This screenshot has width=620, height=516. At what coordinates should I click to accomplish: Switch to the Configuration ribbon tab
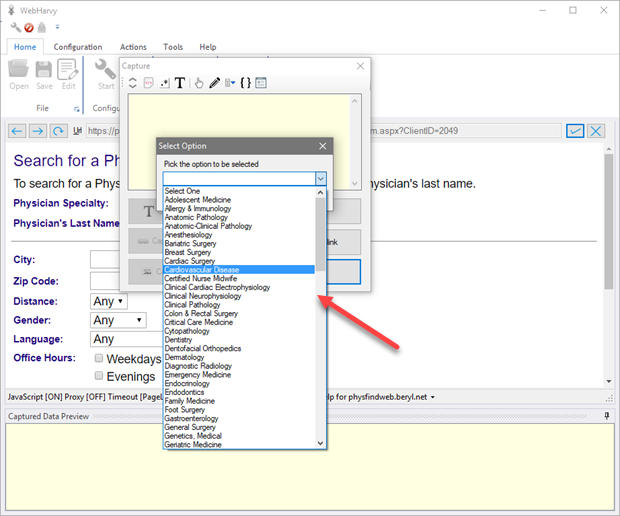[x=78, y=47]
